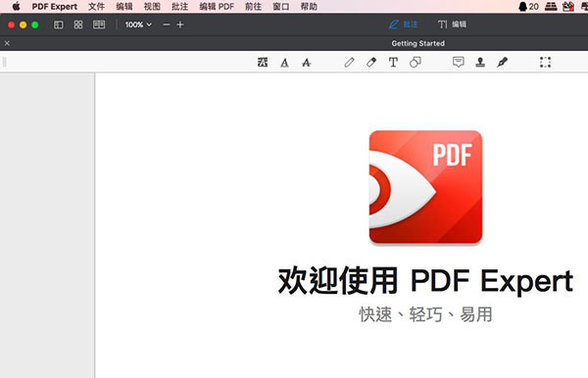The height and width of the screenshot is (378, 588).
Task: Zoom out with the minus button
Action: point(167,24)
